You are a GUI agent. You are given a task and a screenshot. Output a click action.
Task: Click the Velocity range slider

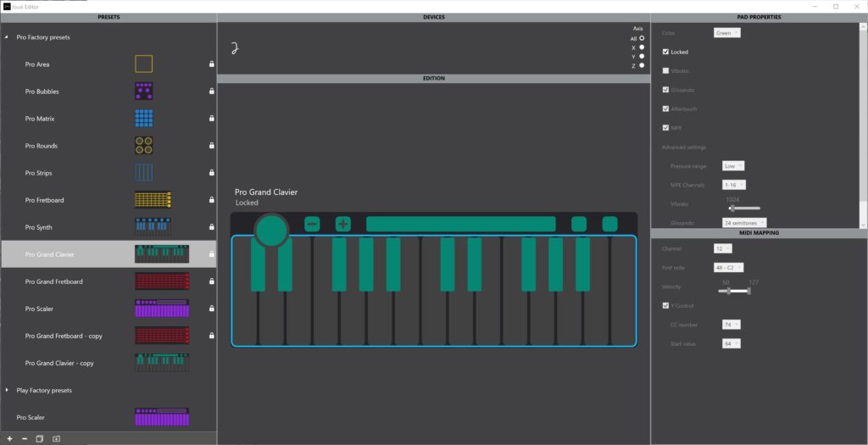[734, 291]
